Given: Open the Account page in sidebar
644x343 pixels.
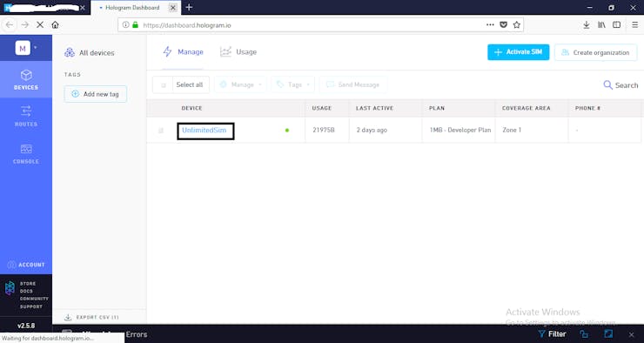Looking at the screenshot, I should [26, 265].
